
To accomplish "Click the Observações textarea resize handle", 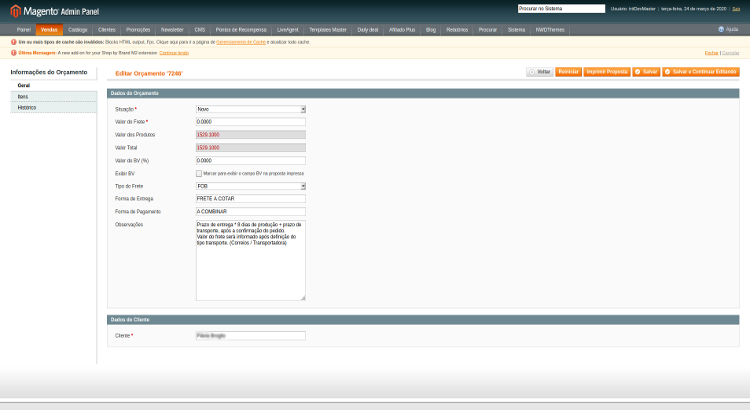I will click(x=303, y=298).
